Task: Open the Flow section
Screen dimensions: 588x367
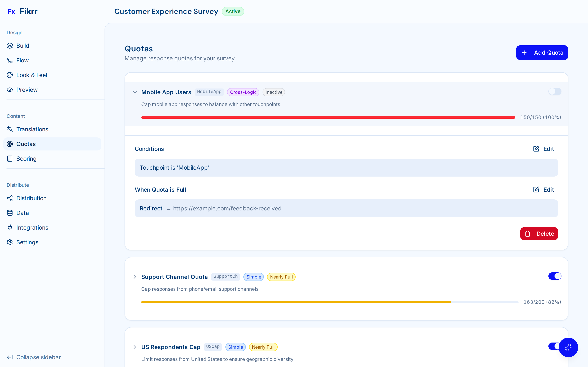Action: click(22, 60)
